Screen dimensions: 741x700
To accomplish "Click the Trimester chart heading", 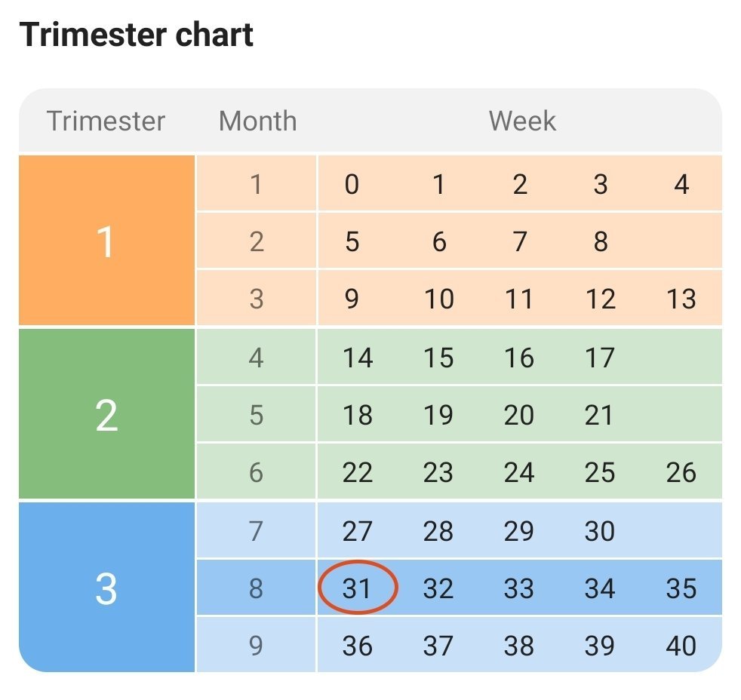I will coord(137,35).
